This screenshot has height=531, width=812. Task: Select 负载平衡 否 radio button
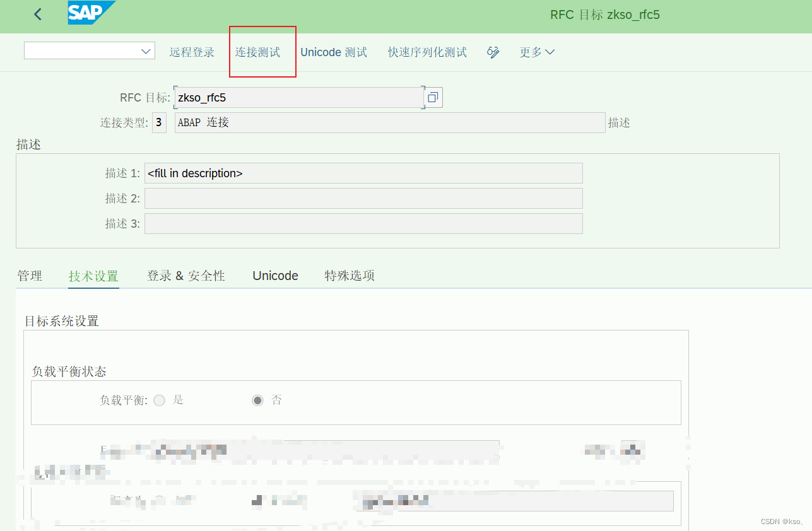tap(257, 400)
